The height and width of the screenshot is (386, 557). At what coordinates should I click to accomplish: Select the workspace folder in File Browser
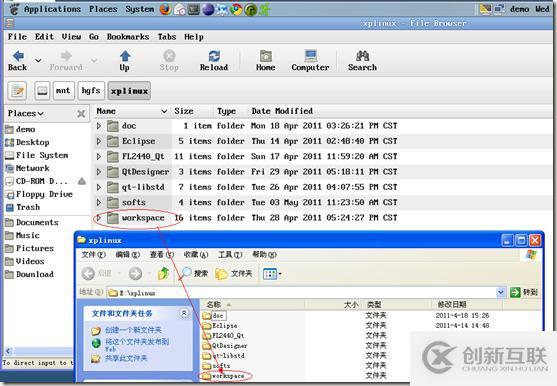[x=143, y=218]
